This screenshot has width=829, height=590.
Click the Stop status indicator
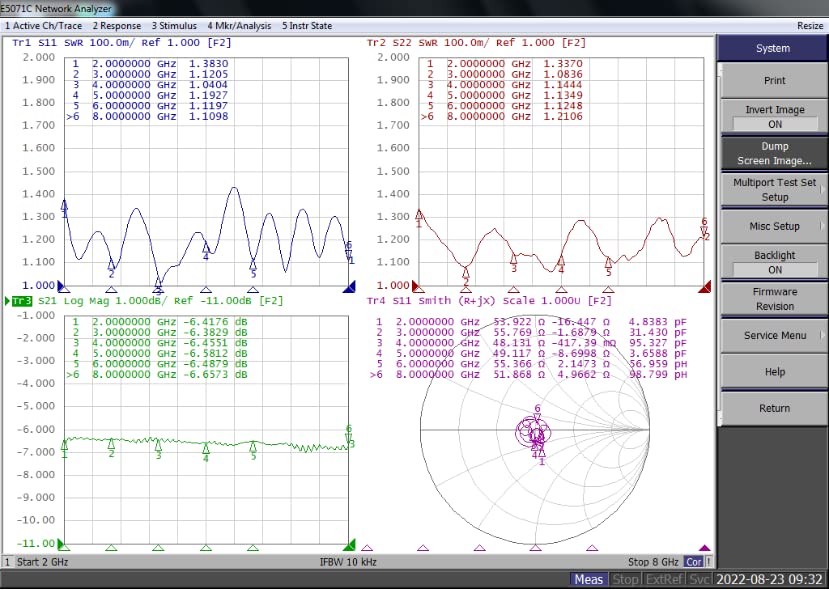pyautogui.click(x=624, y=579)
